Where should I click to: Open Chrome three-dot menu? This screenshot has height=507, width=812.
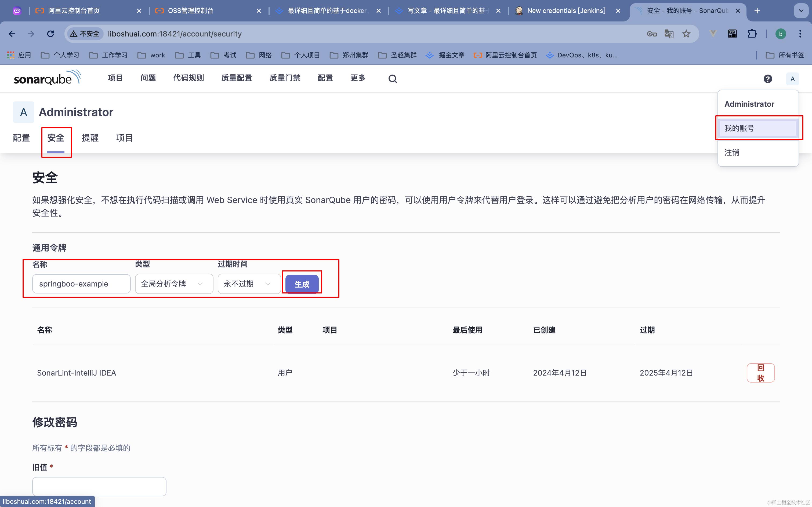[x=800, y=34]
